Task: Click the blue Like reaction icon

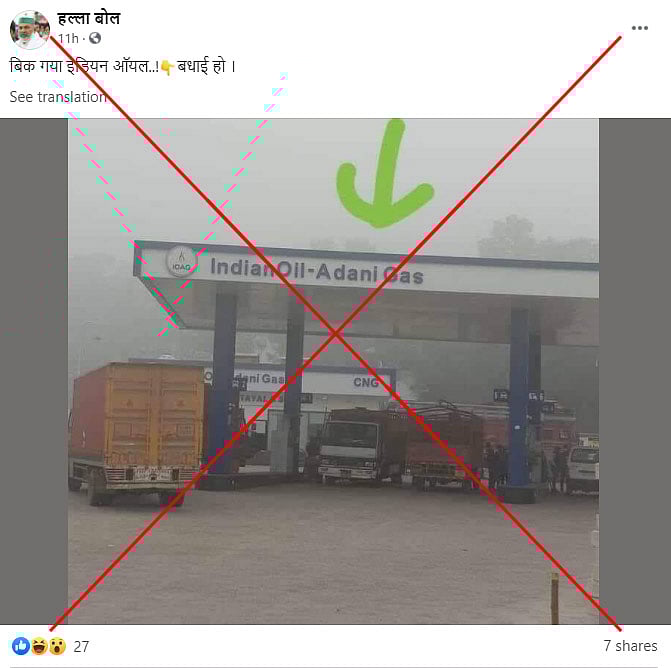Action: click(x=21, y=646)
